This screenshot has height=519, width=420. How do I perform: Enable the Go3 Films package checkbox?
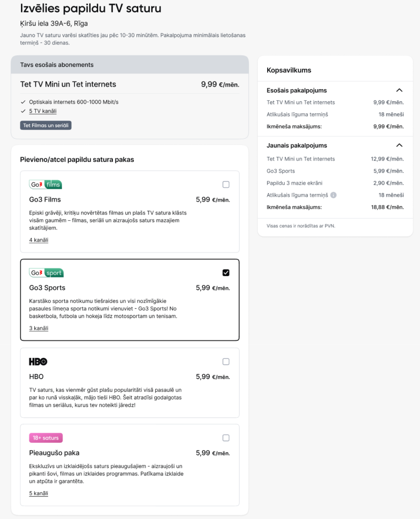226,185
